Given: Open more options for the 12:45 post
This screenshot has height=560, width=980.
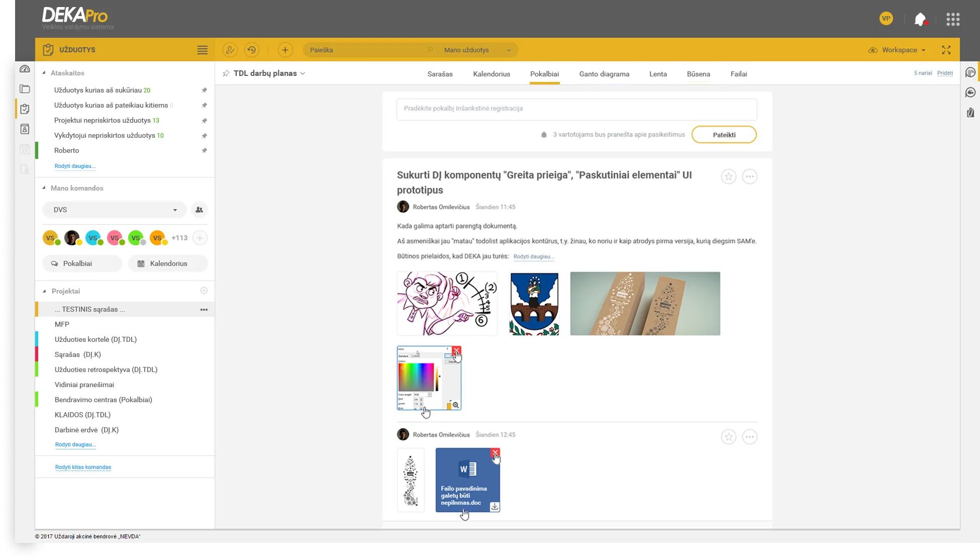Looking at the screenshot, I should tap(750, 437).
